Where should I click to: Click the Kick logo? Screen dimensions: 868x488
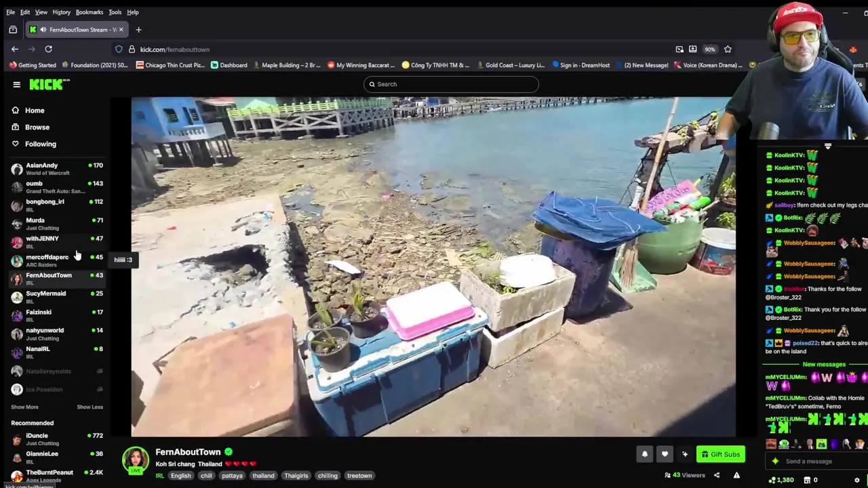50,84
